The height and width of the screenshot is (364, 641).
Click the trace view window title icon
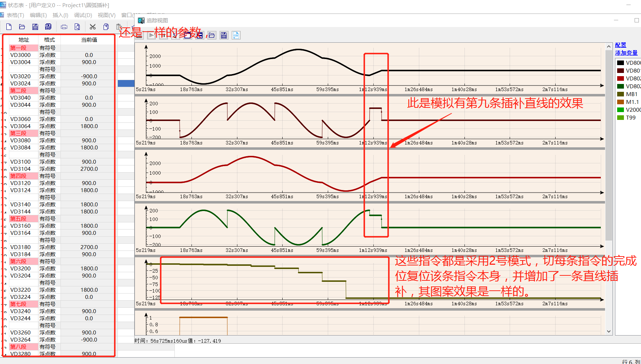(x=141, y=20)
